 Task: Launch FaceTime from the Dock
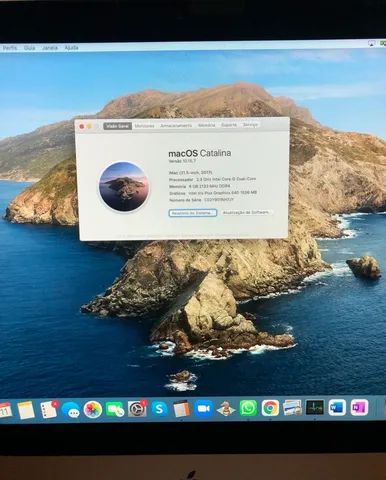115,409
